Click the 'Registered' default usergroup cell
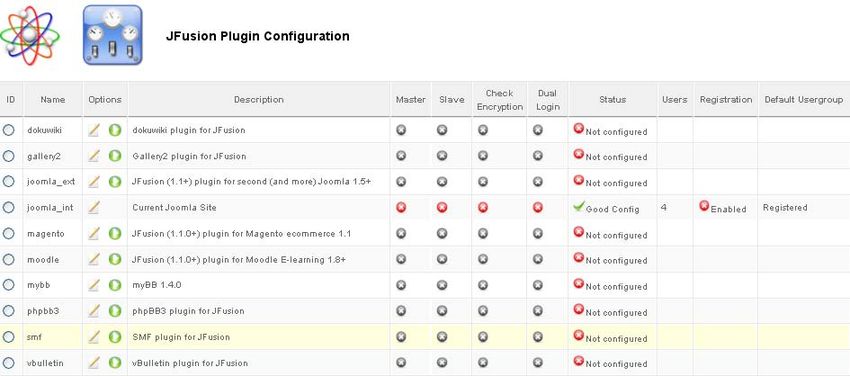Viewport: 850px width, 376px height. 785,208
